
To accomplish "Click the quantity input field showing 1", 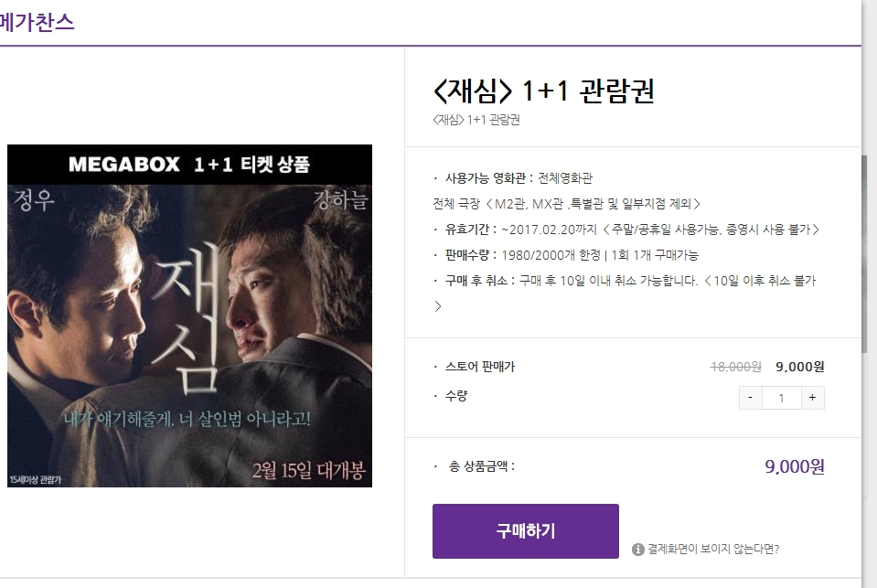I will tap(781, 398).
